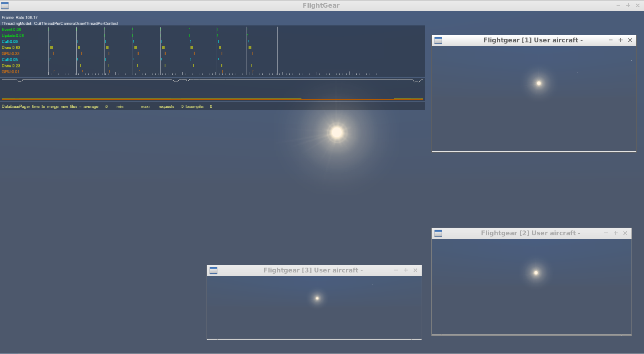Click the "Update:0.08" stats label
Screen dimensions: 644x354
(x=13, y=36)
